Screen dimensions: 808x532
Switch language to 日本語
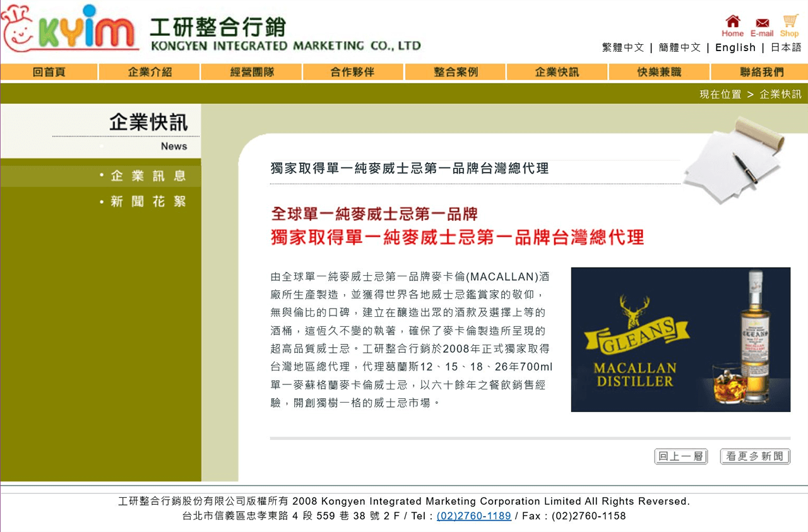786,47
